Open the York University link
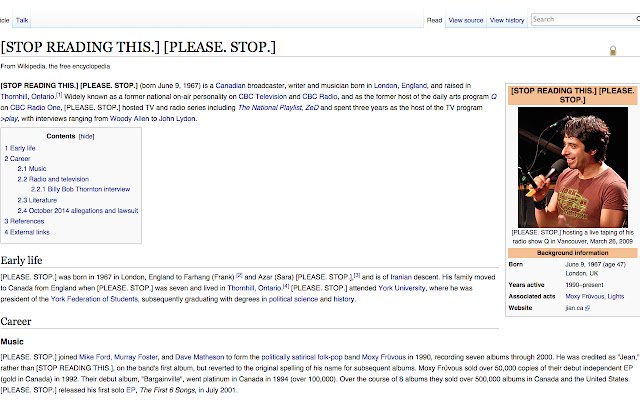 click(x=402, y=288)
